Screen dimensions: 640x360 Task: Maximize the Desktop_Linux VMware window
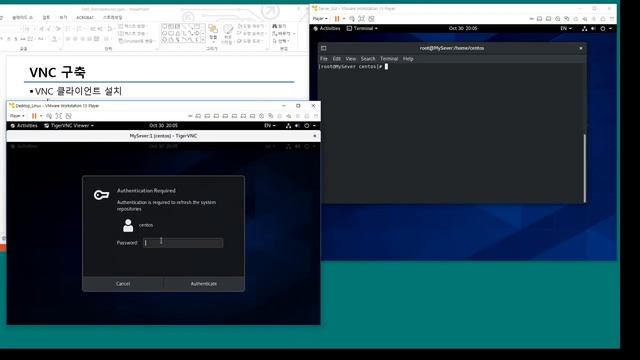pos(298,106)
